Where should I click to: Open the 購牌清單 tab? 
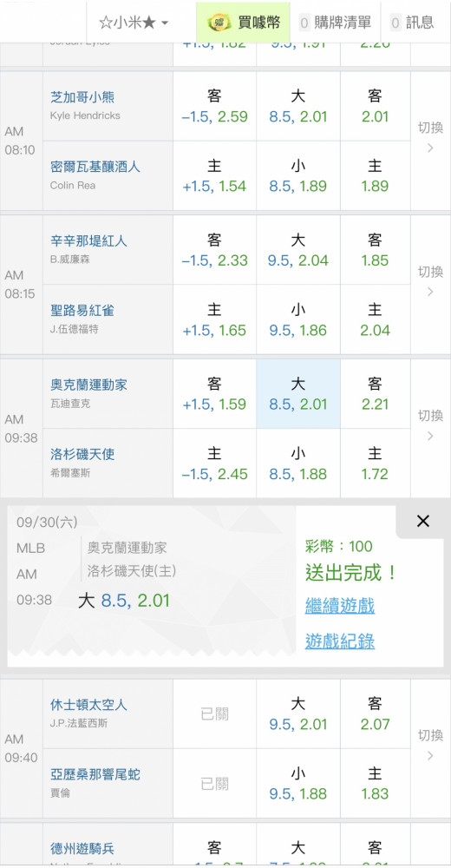(336, 23)
